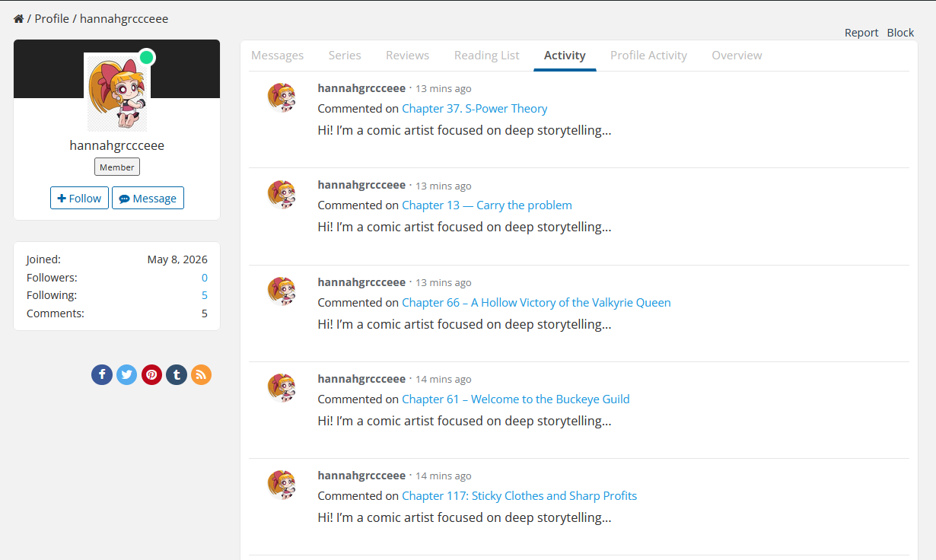Viewport: 936px width, 560px height.
Task: Click username on Chapter 117 comment
Action: [x=361, y=475]
